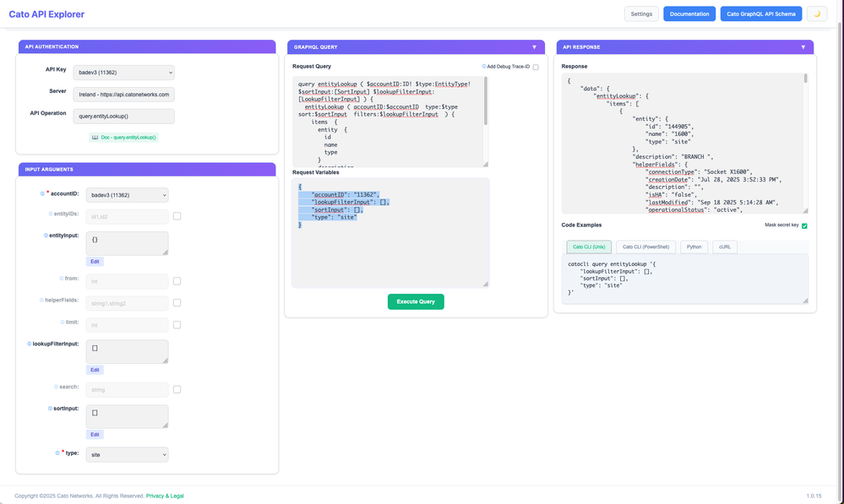Viewport: 844px width, 504px height.
Task: Click the info icon beside entityInput
Action: click(x=46, y=236)
